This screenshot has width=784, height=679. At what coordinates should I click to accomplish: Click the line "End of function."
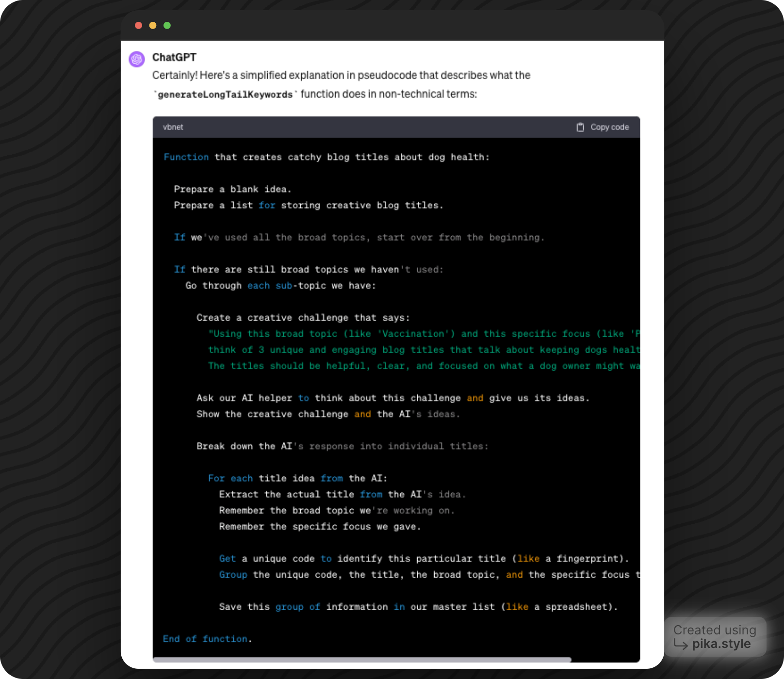(208, 639)
